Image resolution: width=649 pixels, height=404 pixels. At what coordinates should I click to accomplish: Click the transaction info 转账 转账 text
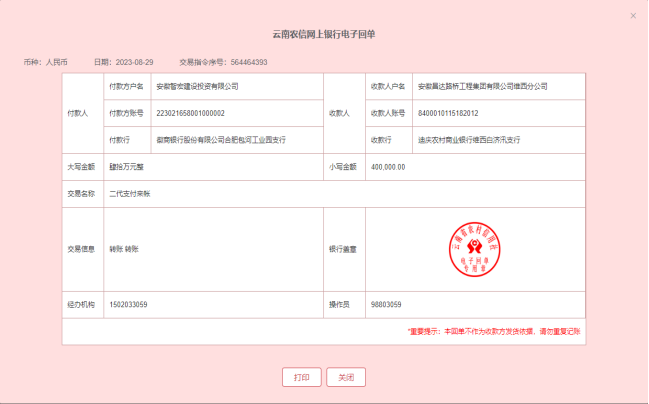123,249
